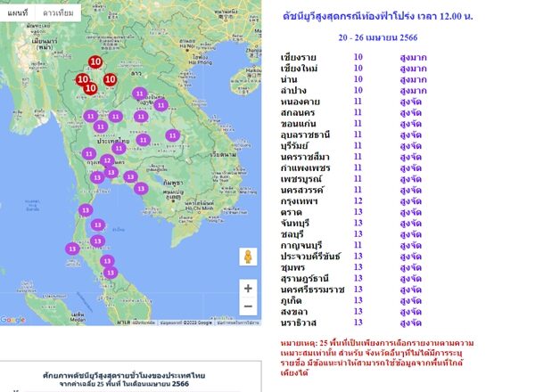
Task: Select the easternmost red 10 marker
Action: (110, 79)
